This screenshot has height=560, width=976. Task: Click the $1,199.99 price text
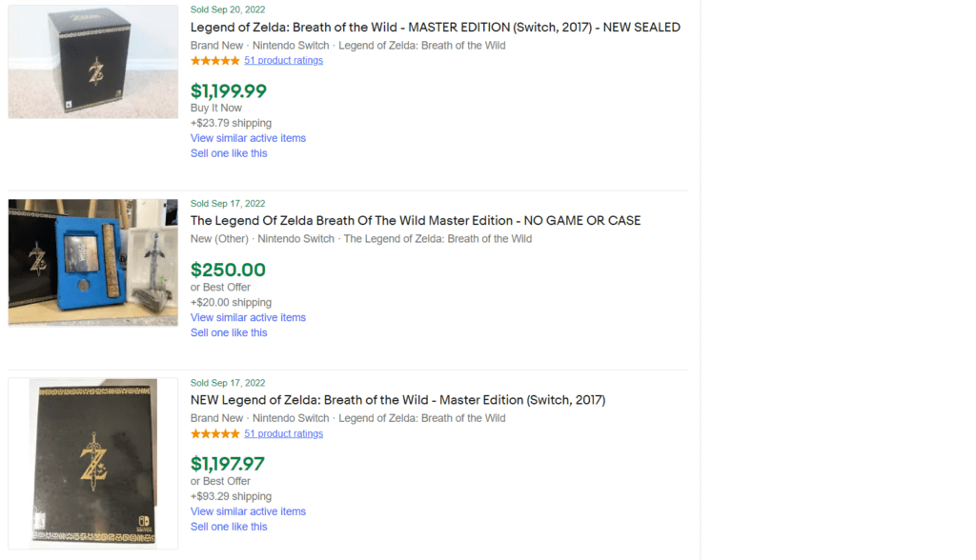pos(228,91)
